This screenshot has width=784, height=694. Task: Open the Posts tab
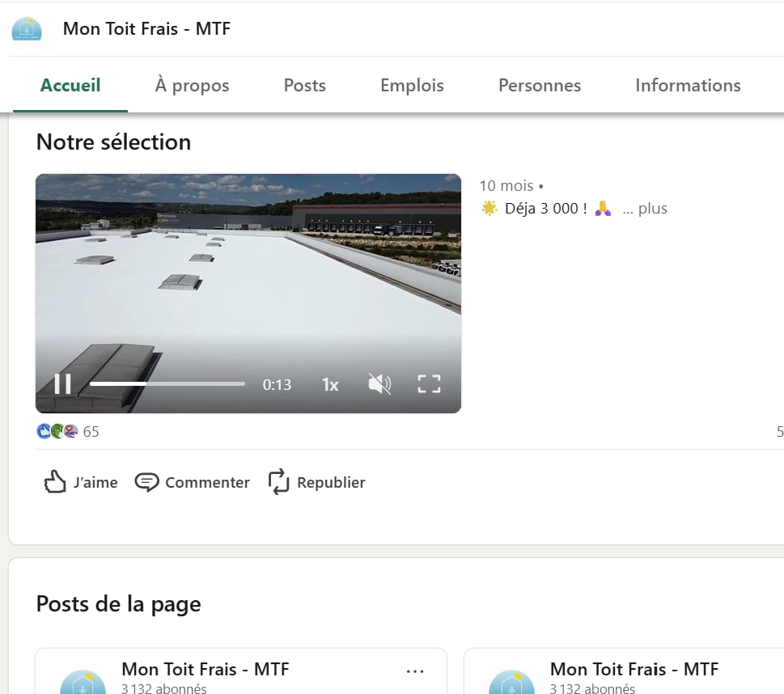click(x=304, y=86)
